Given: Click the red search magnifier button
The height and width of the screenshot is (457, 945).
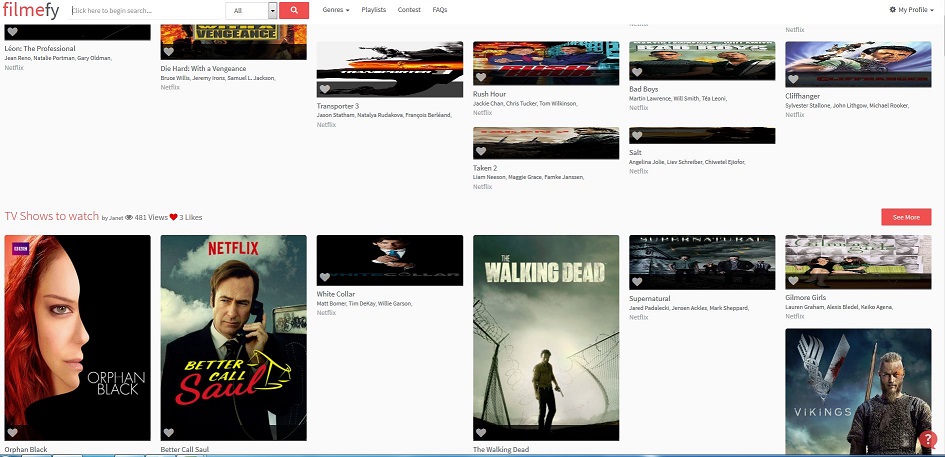Looking at the screenshot, I should pos(294,10).
